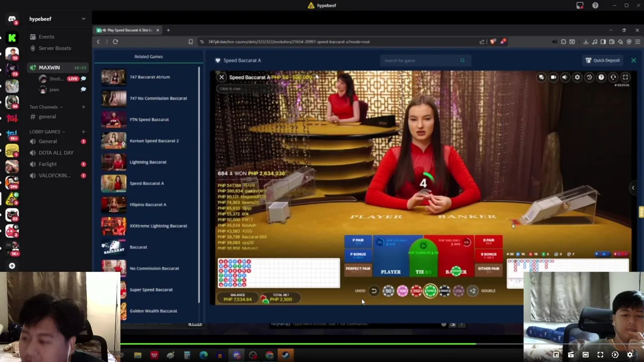Open game help question mark icon
This screenshot has height=362, width=644.
point(601,77)
